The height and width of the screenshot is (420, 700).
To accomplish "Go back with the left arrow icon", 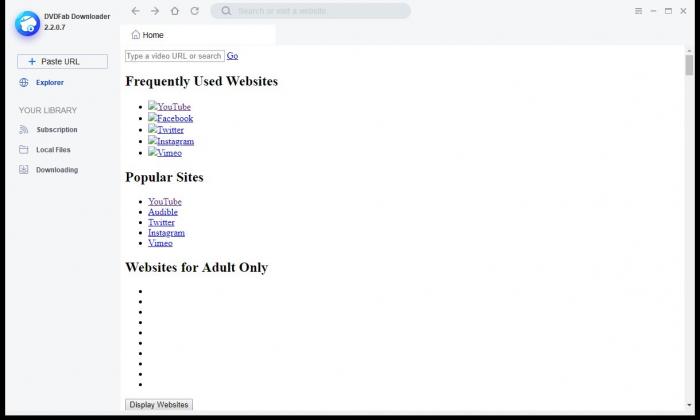I will tap(135, 11).
